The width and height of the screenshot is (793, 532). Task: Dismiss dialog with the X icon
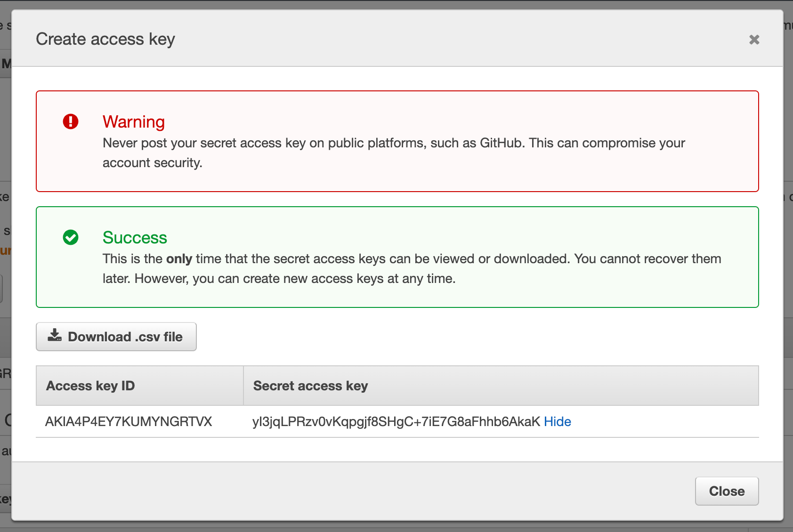[x=754, y=40]
